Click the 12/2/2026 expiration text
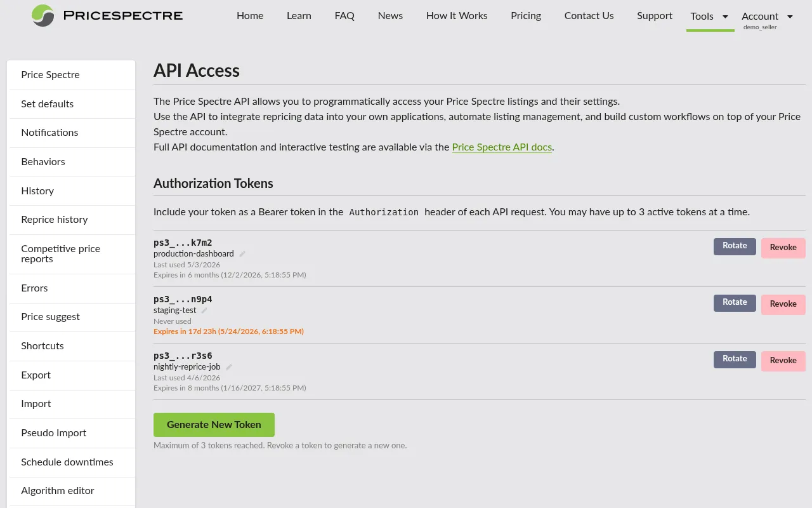 [x=230, y=275]
